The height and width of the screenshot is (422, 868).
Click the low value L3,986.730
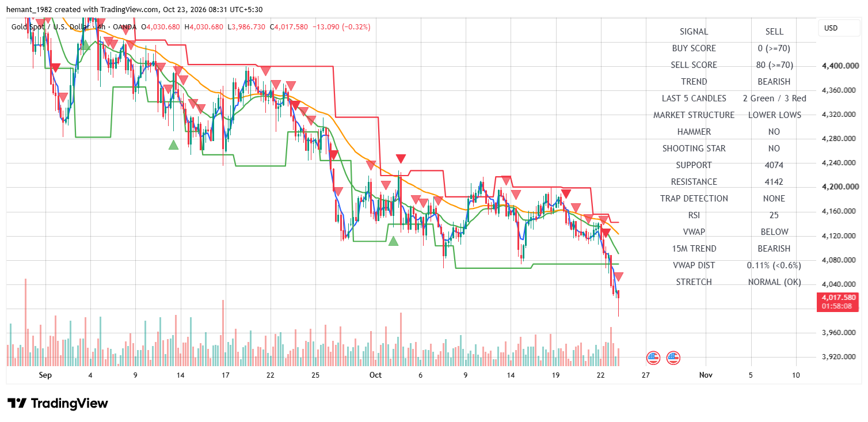pos(246,26)
